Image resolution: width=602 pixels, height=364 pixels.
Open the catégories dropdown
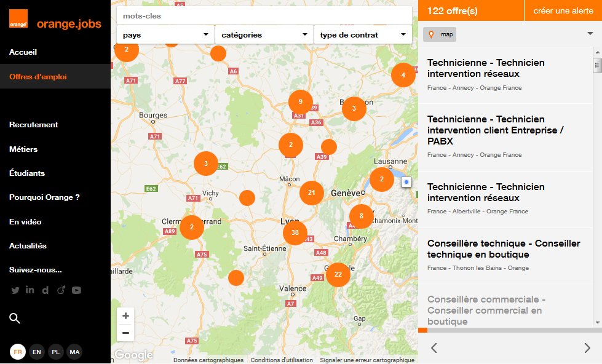tap(264, 35)
